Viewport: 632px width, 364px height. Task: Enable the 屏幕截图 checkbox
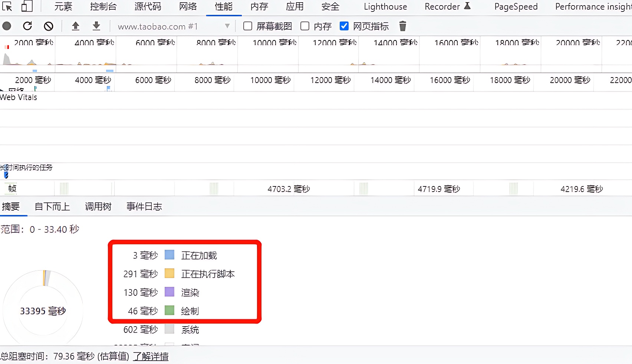click(x=247, y=26)
